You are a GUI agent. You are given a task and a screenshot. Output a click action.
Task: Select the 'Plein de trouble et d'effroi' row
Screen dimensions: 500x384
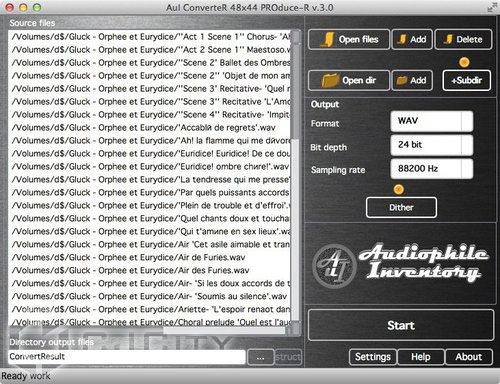click(149, 206)
